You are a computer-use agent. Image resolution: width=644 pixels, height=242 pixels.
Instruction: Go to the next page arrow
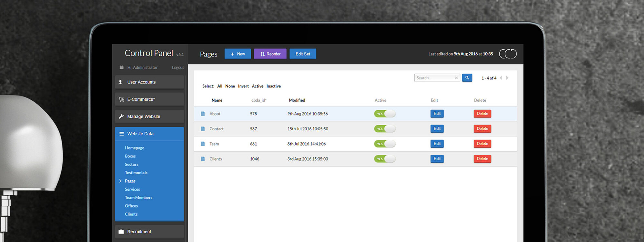click(507, 78)
